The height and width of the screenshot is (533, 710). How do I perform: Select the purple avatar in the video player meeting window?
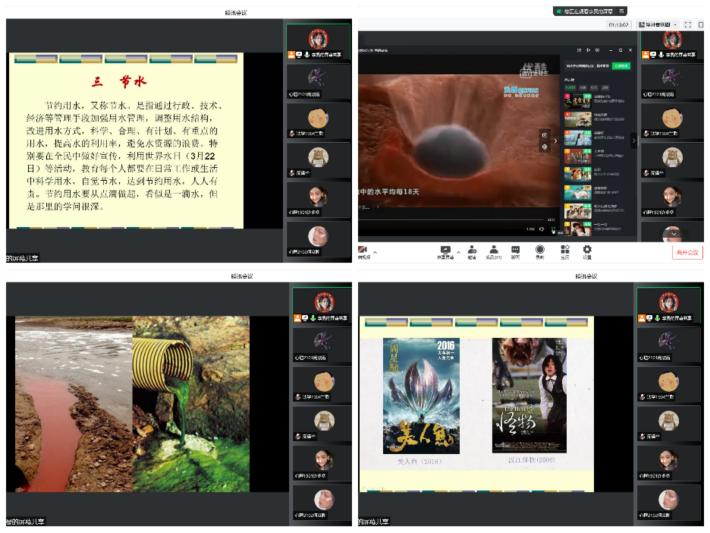pos(670,77)
